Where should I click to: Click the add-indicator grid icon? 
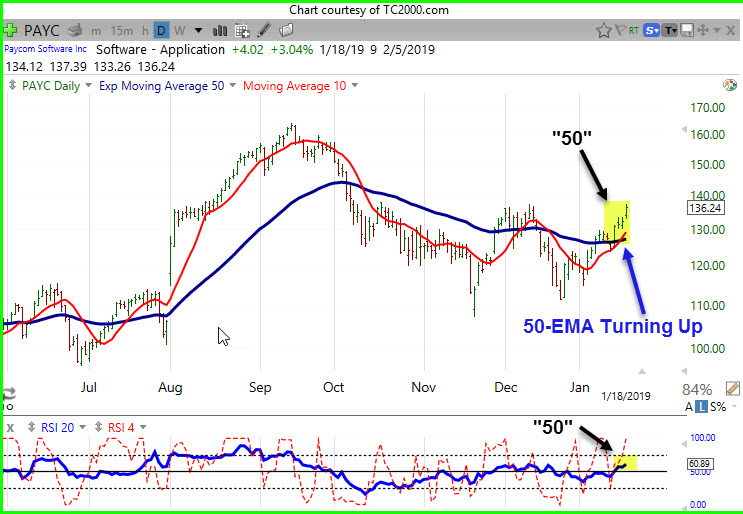click(x=242, y=31)
